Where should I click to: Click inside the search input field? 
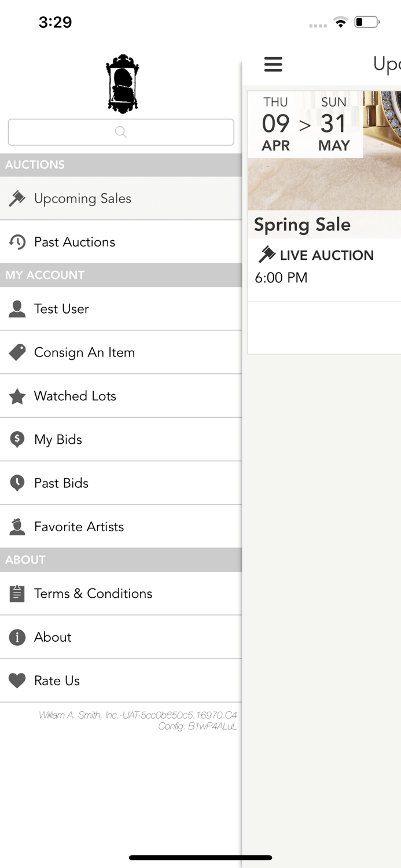(x=120, y=132)
